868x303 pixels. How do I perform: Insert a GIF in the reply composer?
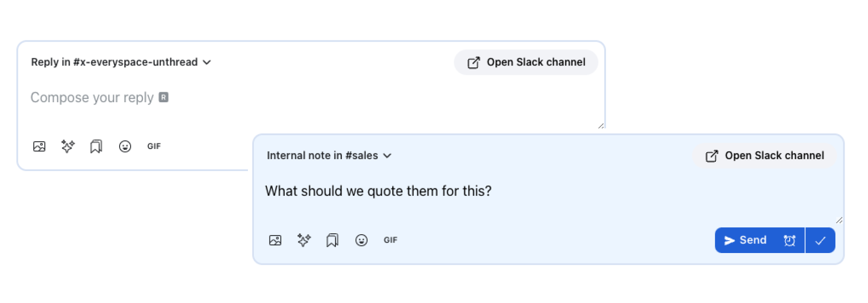pos(154,147)
